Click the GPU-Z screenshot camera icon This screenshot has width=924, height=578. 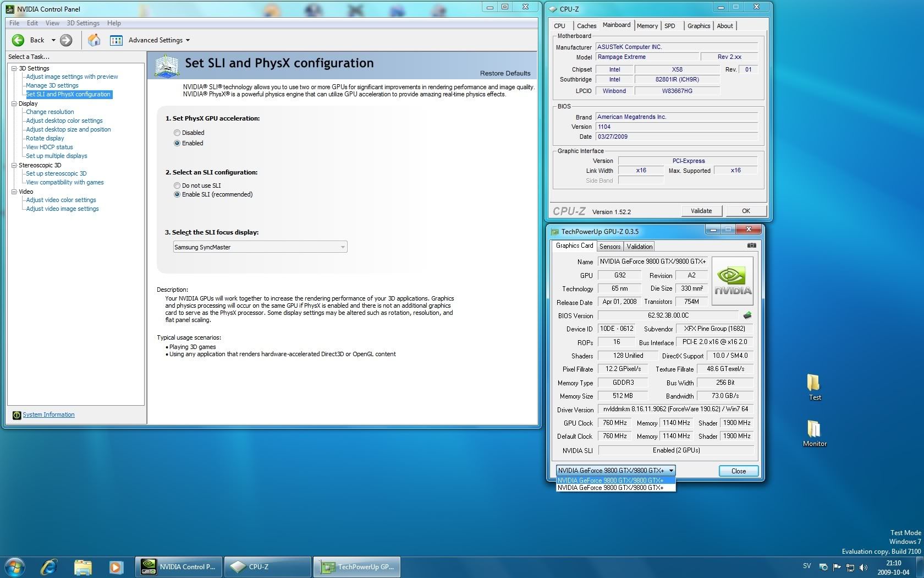point(751,246)
